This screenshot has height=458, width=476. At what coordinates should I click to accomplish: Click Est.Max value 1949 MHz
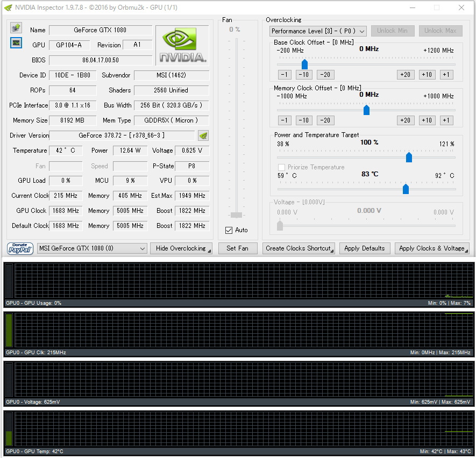point(192,196)
